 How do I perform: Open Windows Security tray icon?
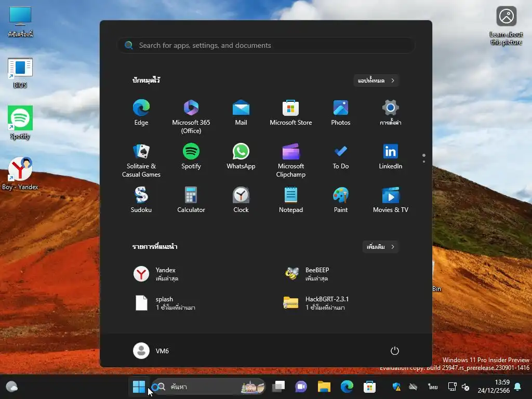[396, 387]
